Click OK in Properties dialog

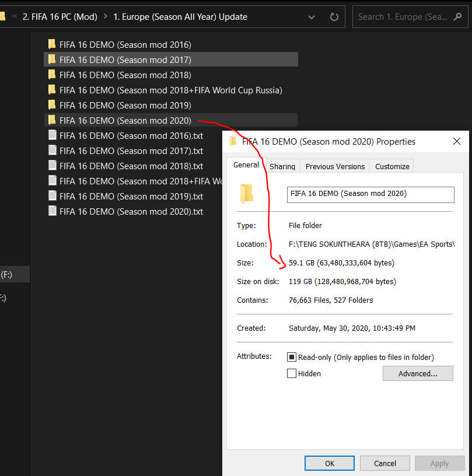coord(330,463)
